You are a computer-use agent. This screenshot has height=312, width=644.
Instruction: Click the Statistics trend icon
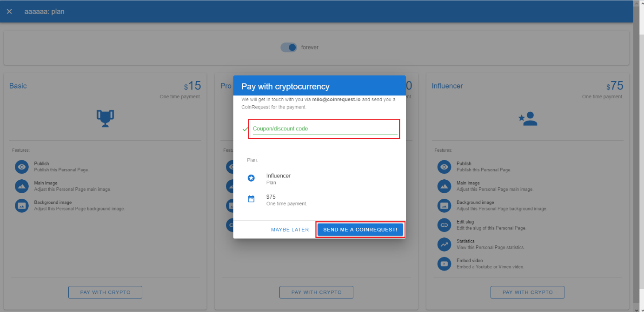tap(444, 244)
